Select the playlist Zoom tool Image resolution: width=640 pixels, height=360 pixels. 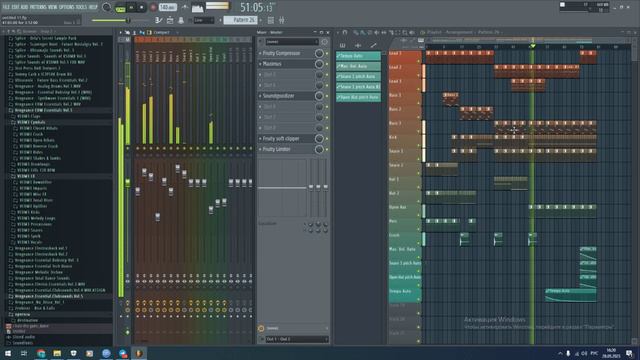pyautogui.click(x=404, y=32)
